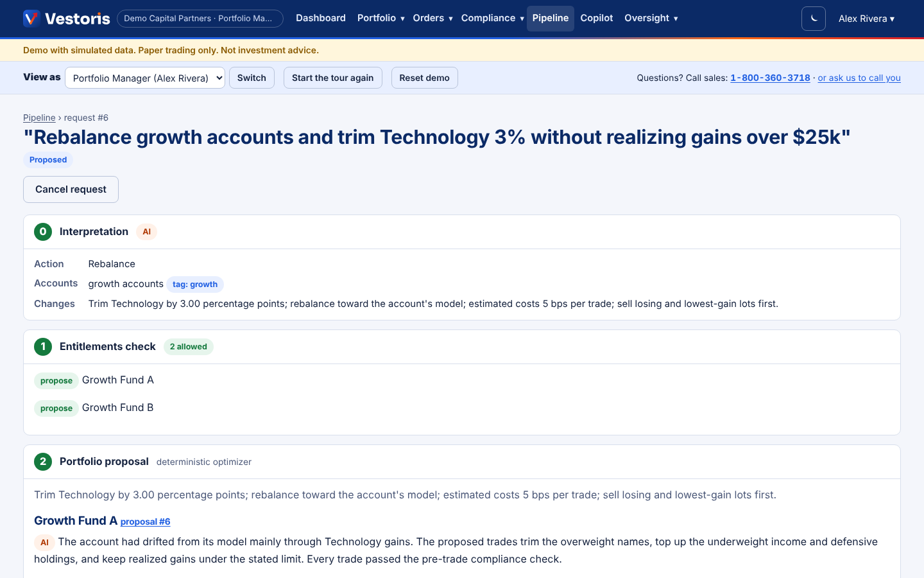Image resolution: width=924 pixels, height=578 pixels.
Task: Click the Vestoris logo icon
Action: (31, 18)
